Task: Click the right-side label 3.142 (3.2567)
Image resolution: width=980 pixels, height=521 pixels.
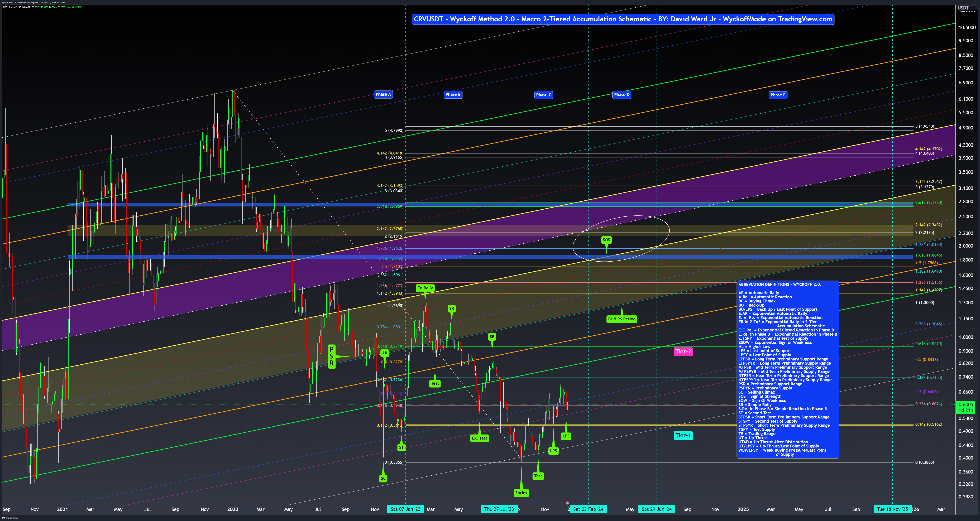Action: pyautogui.click(x=929, y=181)
